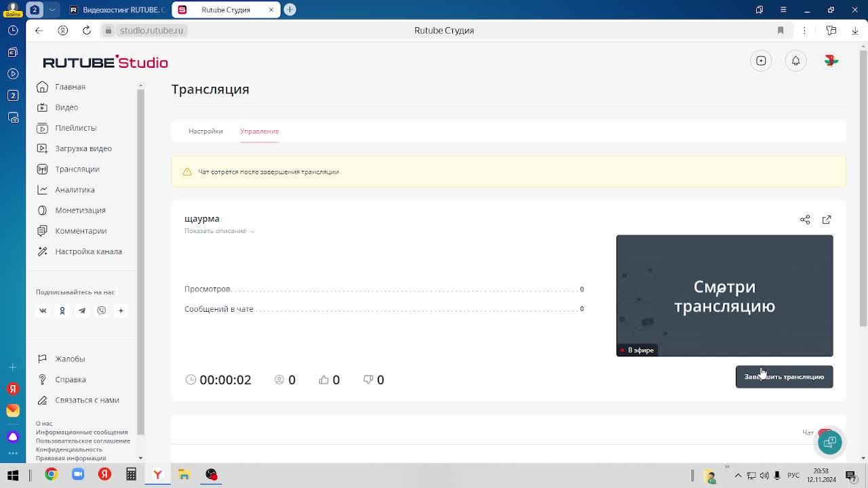Open stream in new window icon

click(x=827, y=220)
